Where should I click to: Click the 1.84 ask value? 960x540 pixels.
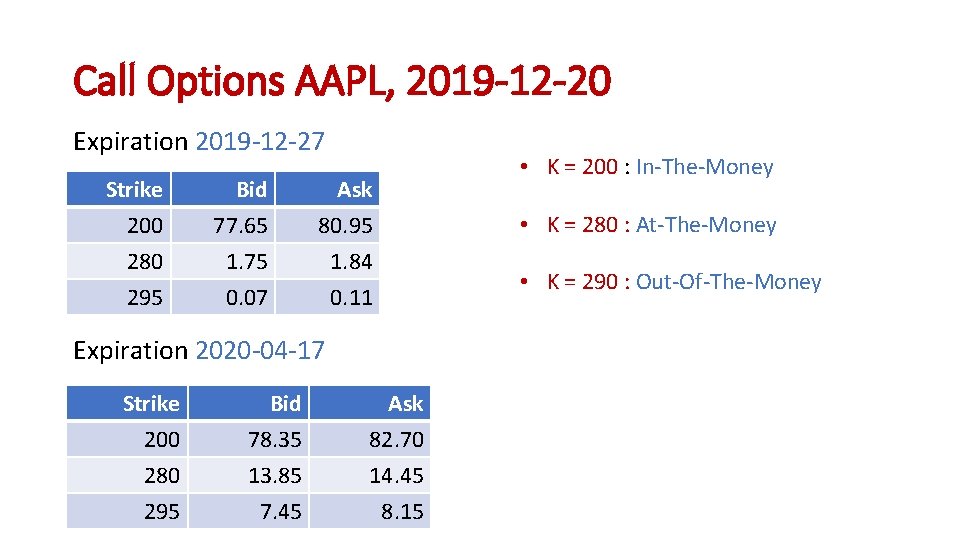tap(351, 261)
